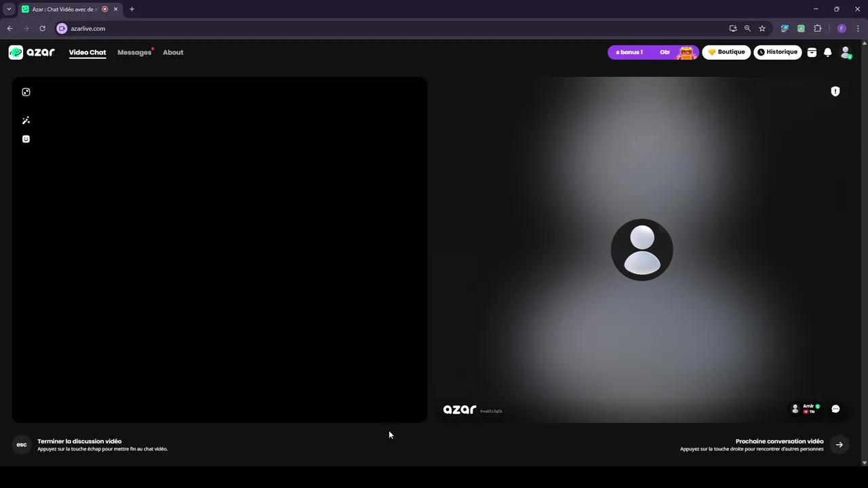The height and width of the screenshot is (488, 868).
Task: Click the Sonic extension icon
Action: (x=785, y=28)
